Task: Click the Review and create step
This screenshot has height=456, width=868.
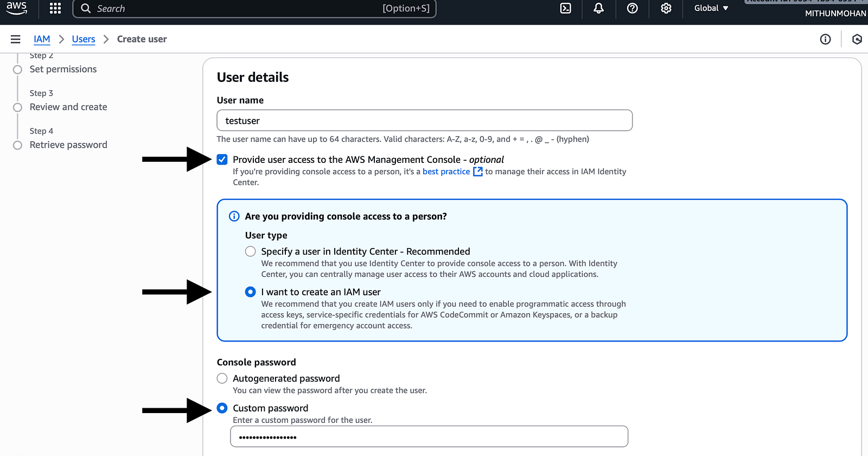Action: [68, 107]
